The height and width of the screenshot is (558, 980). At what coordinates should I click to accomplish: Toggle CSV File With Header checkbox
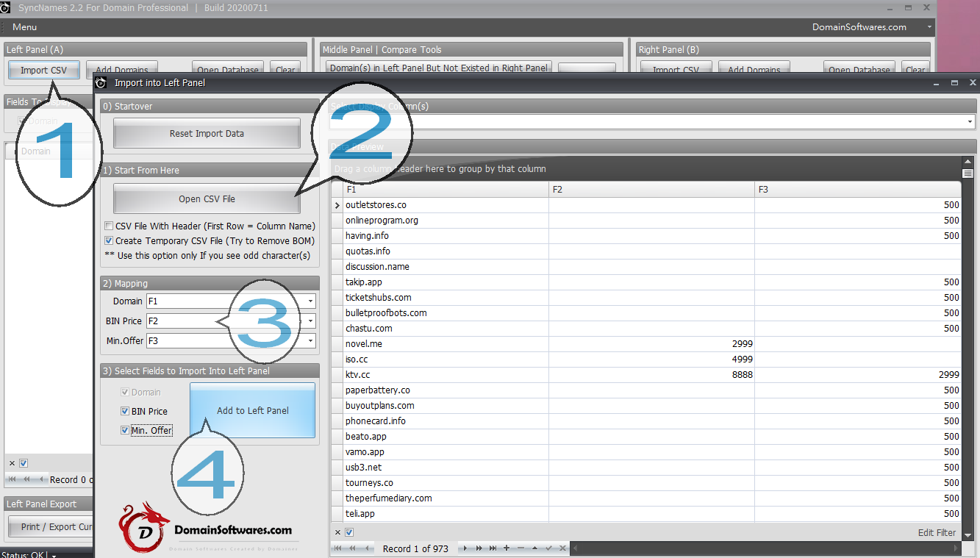[109, 226]
